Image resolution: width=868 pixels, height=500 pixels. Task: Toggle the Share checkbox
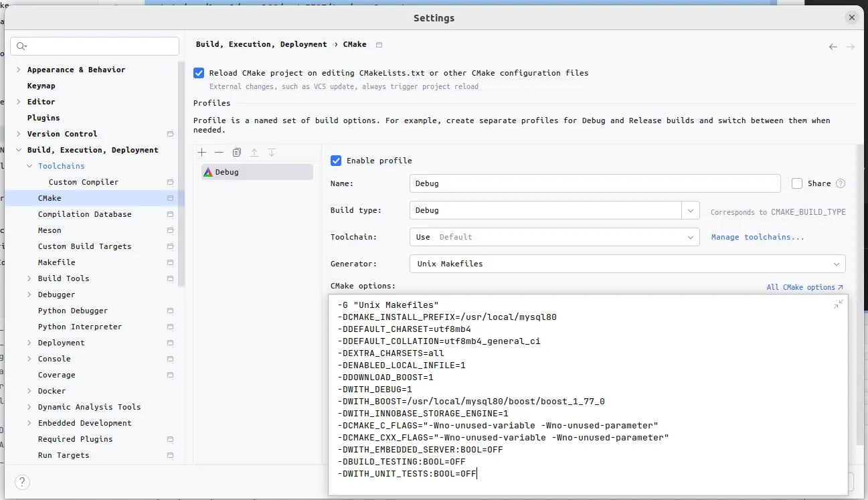click(x=797, y=183)
